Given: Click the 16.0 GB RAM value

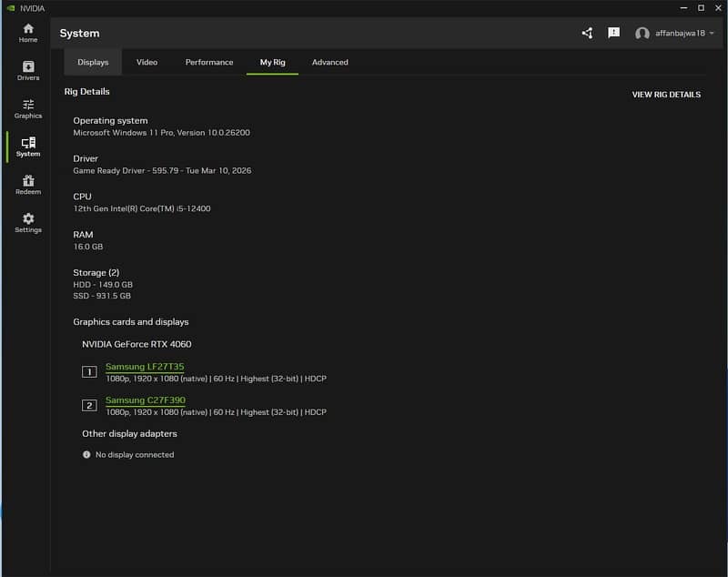Looking at the screenshot, I should coord(87,247).
